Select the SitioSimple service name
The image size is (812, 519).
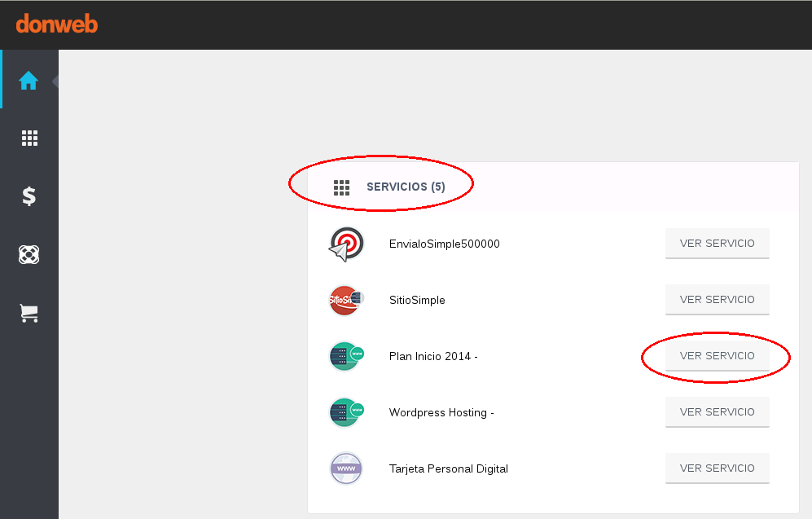pos(417,300)
